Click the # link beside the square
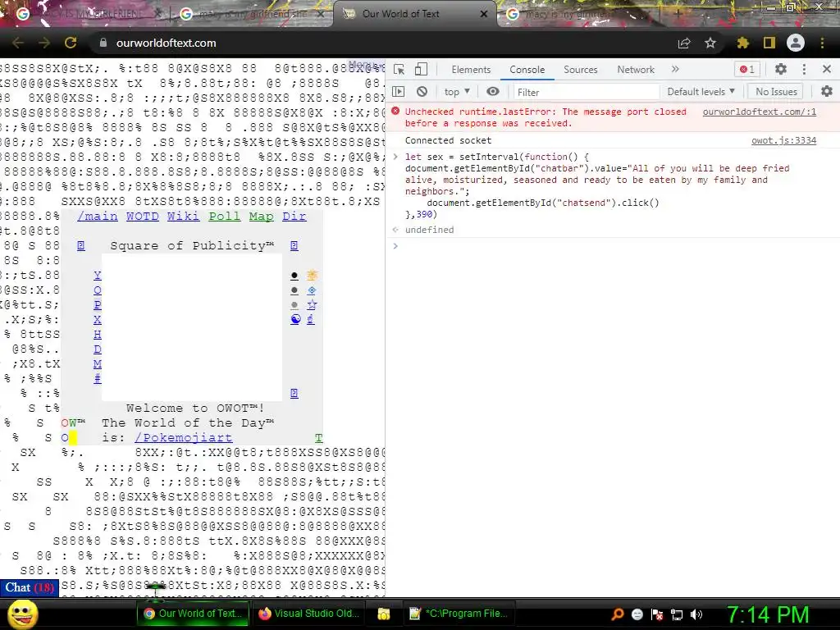 (98, 379)
